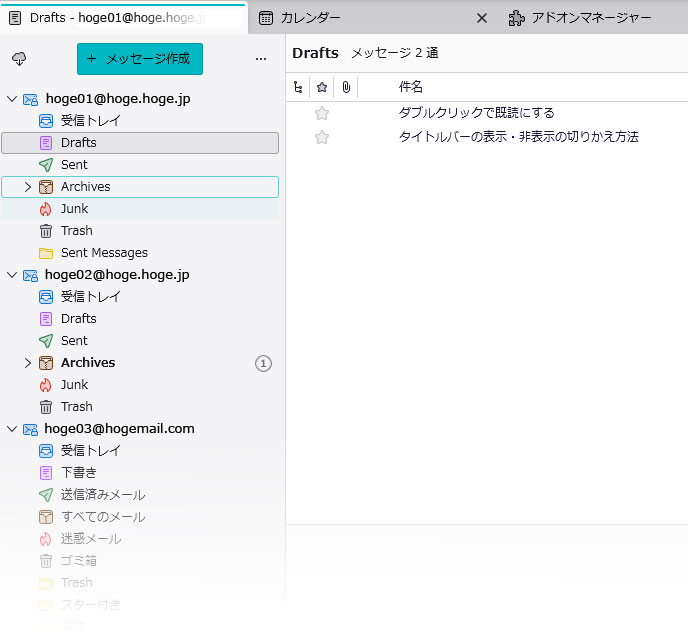Sort by starred column header icon
The height and width of the screenshot is (640, 688).
(x=322, y=87)
